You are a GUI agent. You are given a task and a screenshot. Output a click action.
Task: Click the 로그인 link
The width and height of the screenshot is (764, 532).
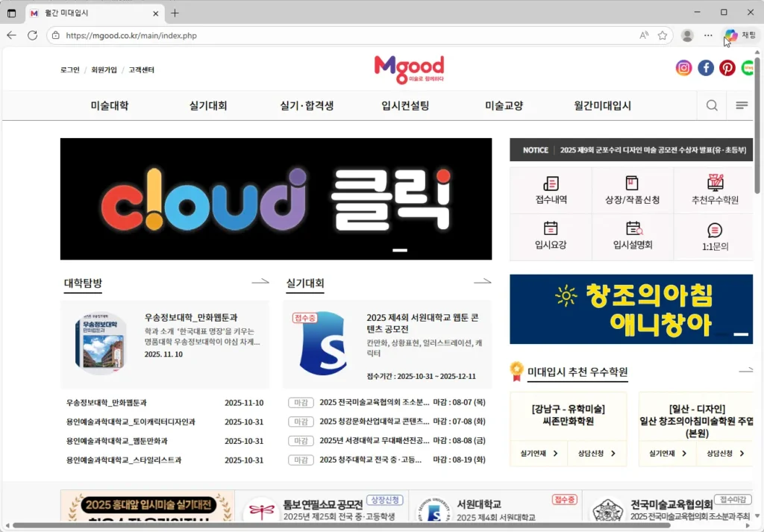click(69, 69)
